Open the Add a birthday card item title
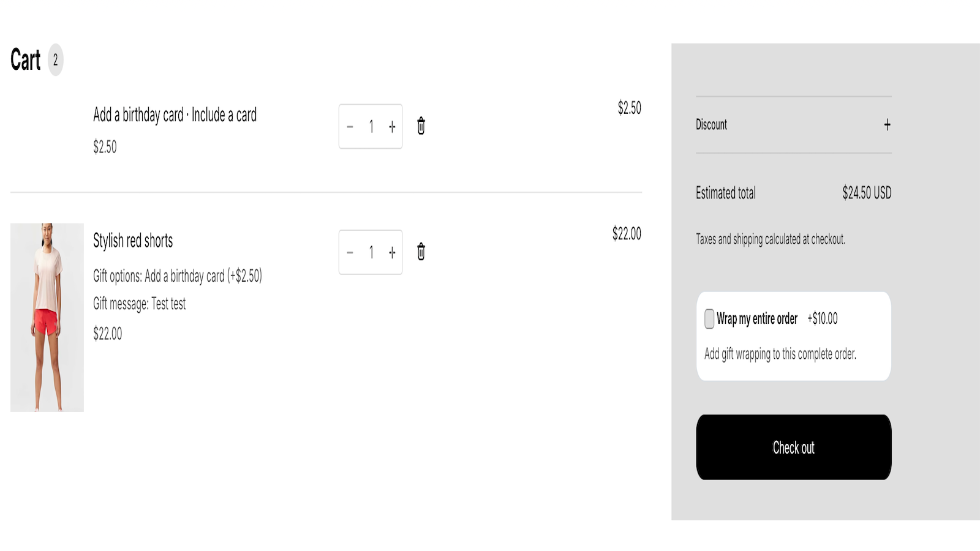Viewport: 980px width, 551px height. pyautogui.click(x=175, y=115)
